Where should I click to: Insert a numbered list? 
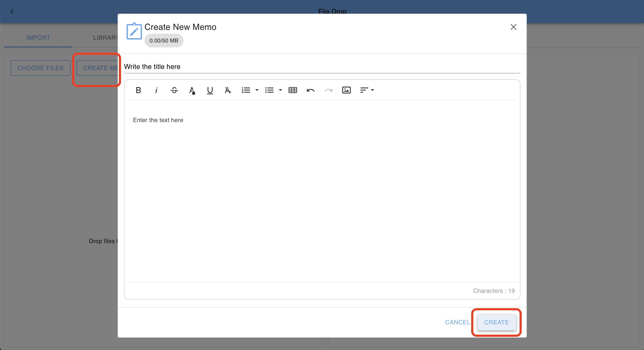(x=246, y=90)
